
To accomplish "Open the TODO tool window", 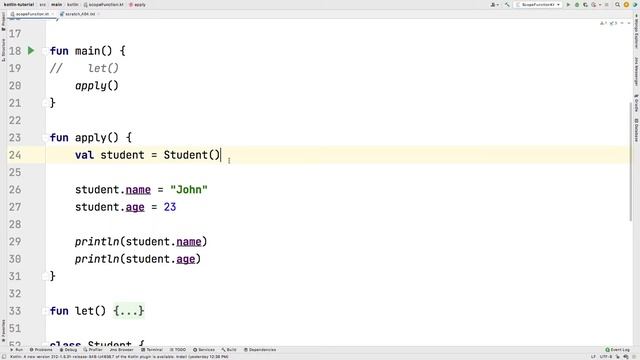I will [x=178, y=350].
